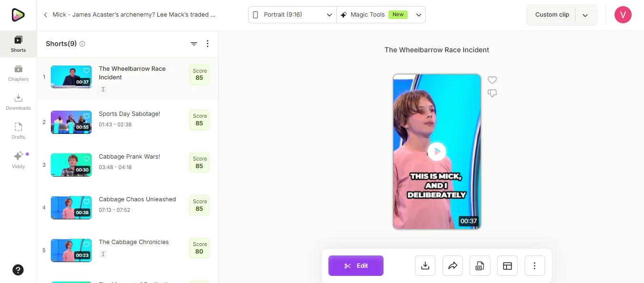Open the help question mark button
Viewport: 644px width, 283px height.
(x=18, y=270)
